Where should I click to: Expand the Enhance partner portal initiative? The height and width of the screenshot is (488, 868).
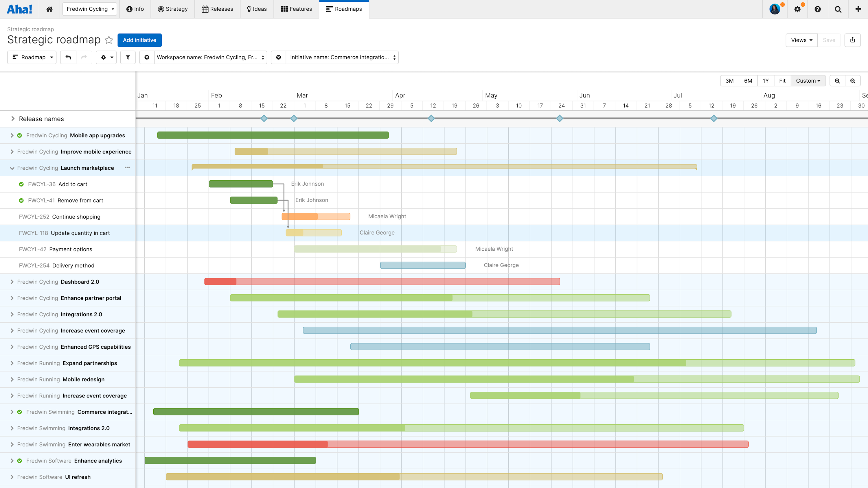[x=12, y=298]
